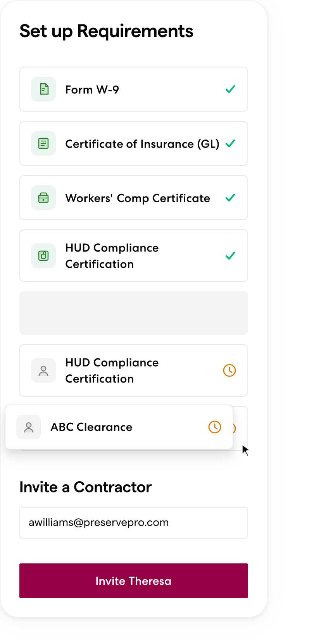Click the Invite a Contractor heading
The height and width of the screenshot is (644, 314).
pyautogui.click(x=85, y=487)
